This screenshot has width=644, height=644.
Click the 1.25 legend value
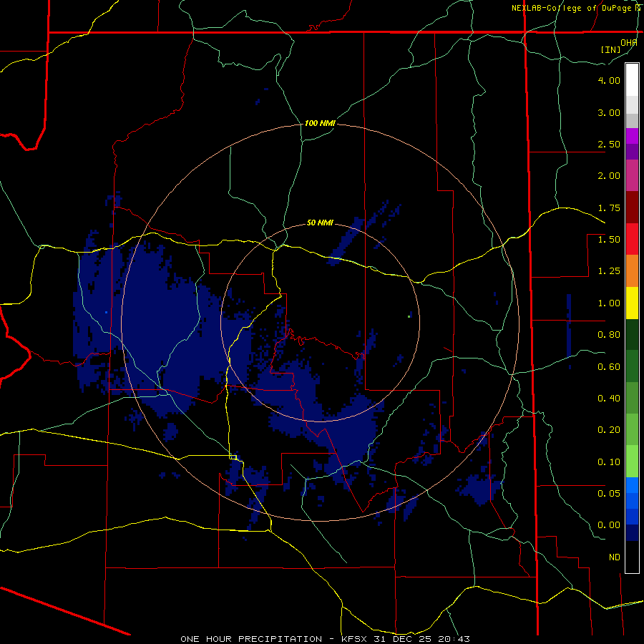(x=609, y=271)
